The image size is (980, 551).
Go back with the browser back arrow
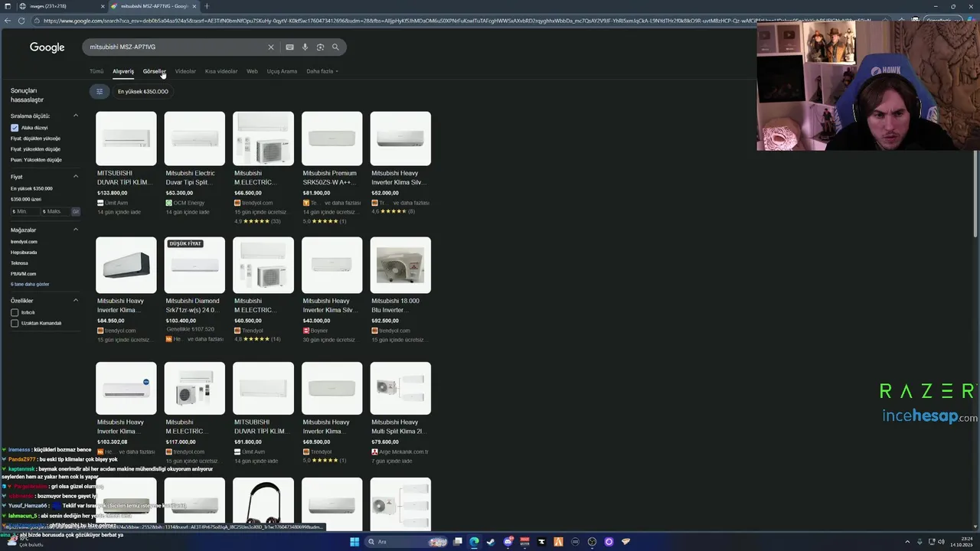click(x=8, y=21)
